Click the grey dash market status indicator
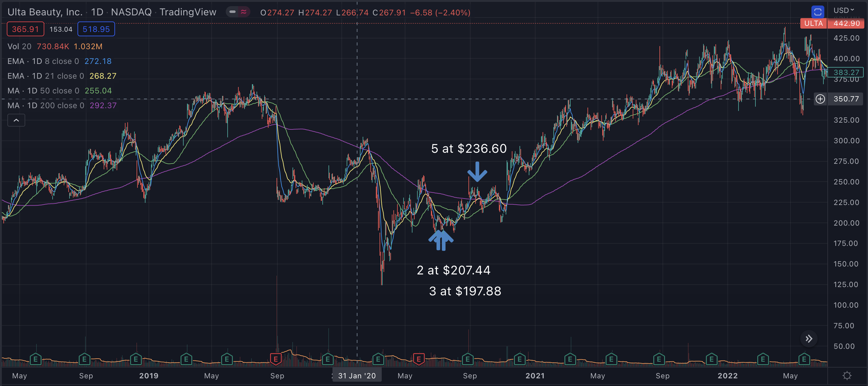868x386 pixels. click(x=233, y=12)
